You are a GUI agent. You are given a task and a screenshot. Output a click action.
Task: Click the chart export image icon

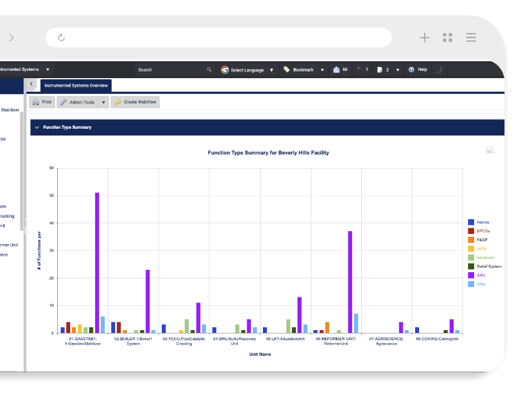pyautogui.click(x=490, y=150)
